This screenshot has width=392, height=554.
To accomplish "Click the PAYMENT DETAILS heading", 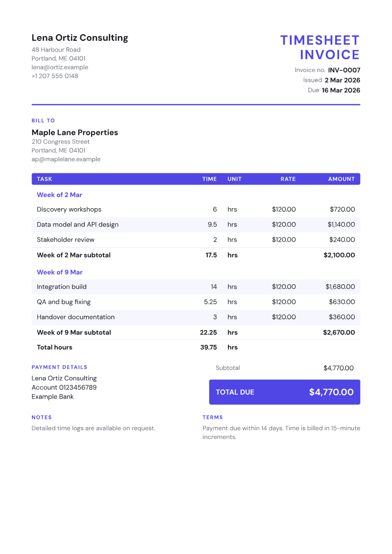I will [59, 367].
